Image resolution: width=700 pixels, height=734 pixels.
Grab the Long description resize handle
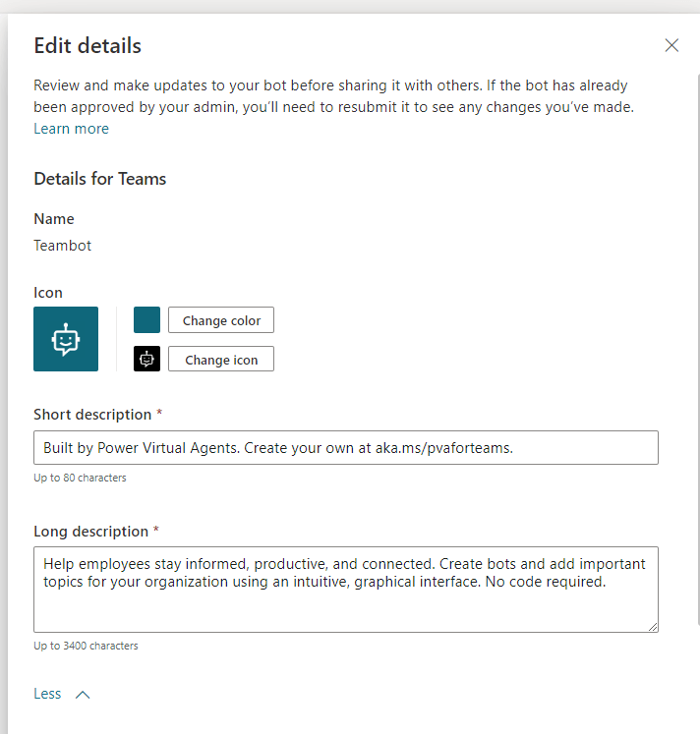coord(652,626)
